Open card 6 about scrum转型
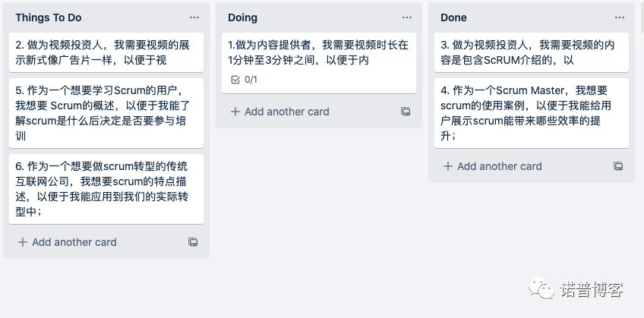Image resolution: width=644 pixels, height=318 pixels. [106, 189]
